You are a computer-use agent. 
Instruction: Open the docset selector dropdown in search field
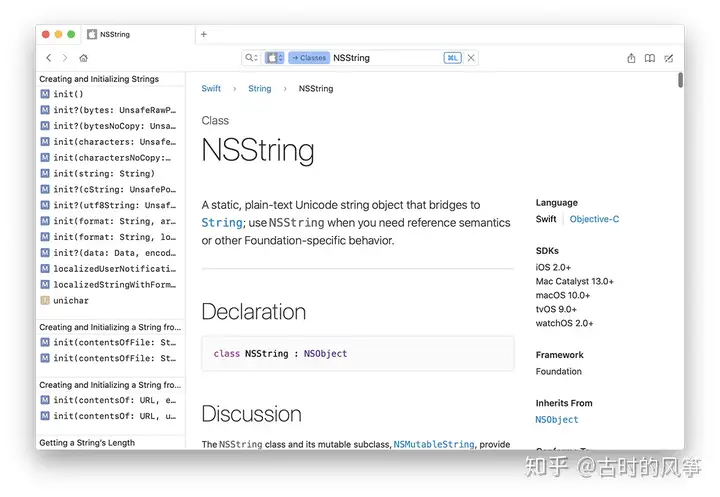tap(274, 58)
